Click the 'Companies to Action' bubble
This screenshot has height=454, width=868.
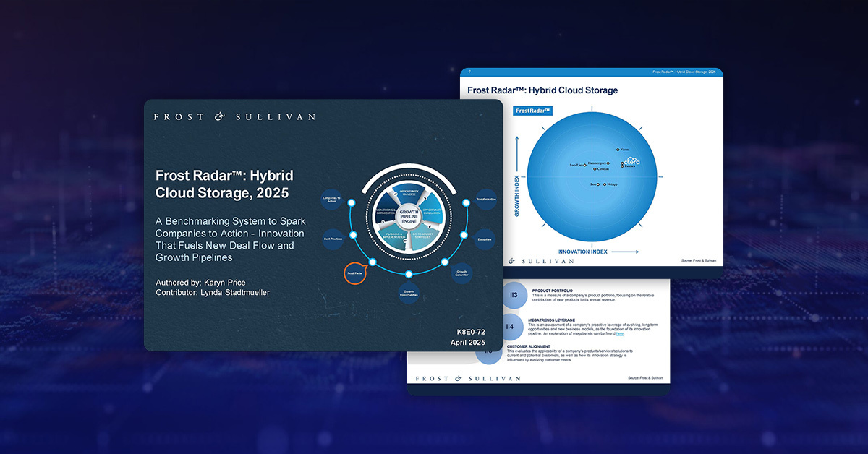coord(332,200)
